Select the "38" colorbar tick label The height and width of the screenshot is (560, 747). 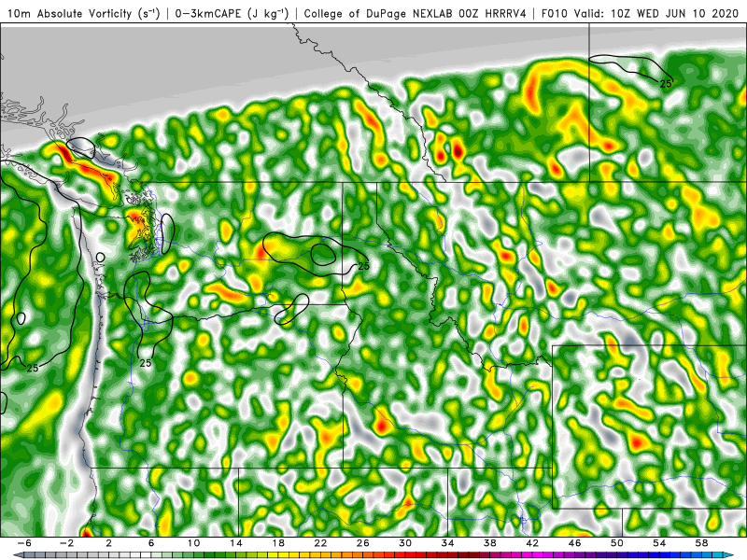tap(490, 543)
